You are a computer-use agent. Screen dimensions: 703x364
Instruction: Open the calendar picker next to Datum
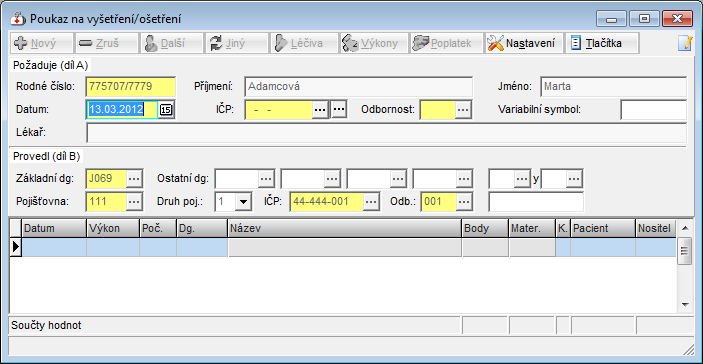coord(166,109)
